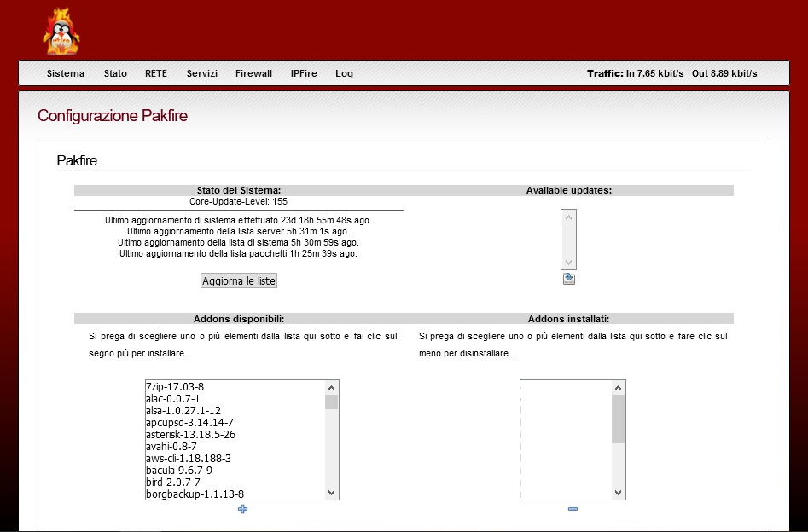Click the Core-Update-Level: 155 text
The image size is (808, 532).
tap(239, 201)
